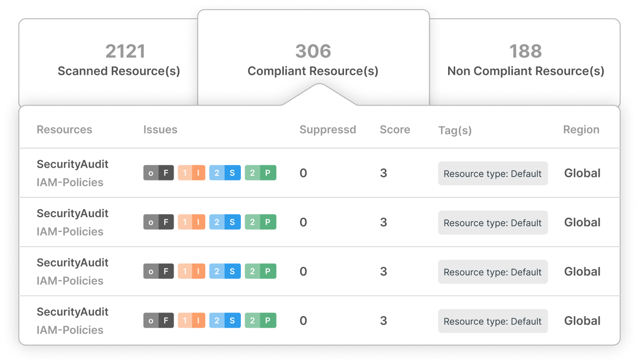Image resolution: width=639 pixels, height=364 pixels.
Task: Click third row's Resource type: Default tag
Action: (x=493, y=272)
